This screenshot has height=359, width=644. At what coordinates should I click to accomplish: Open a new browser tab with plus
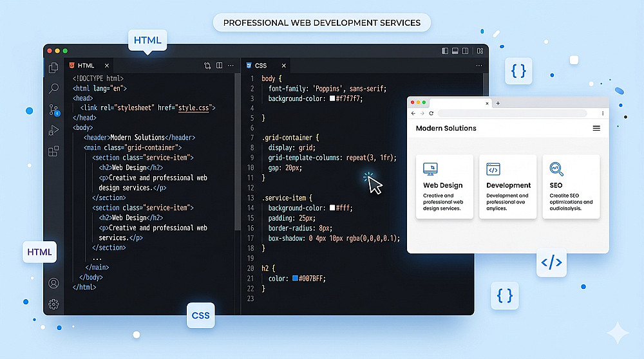click(498, 104)
